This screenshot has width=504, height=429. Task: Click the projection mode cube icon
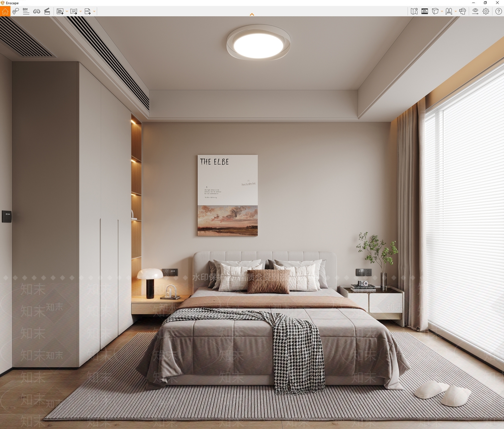435,11
